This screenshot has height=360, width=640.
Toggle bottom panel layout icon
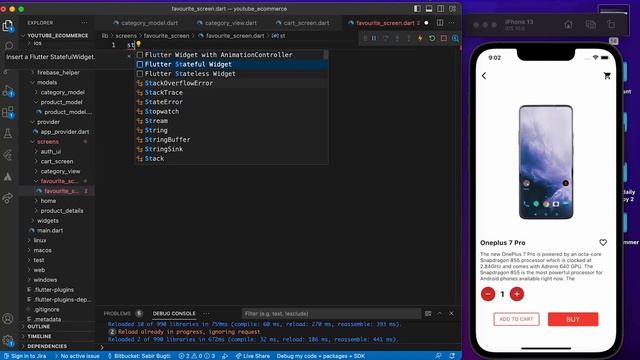[x=429, y=9]
